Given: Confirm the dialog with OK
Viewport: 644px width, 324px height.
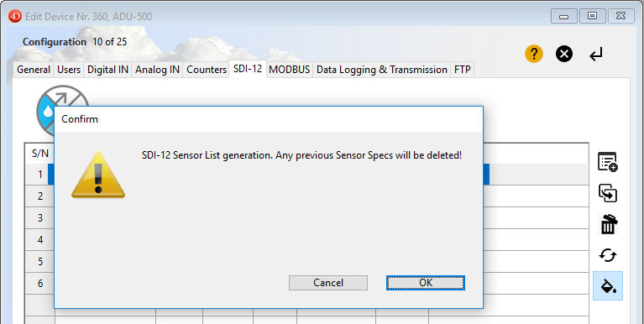Looking at the screenshot, I should click(426, 283).
